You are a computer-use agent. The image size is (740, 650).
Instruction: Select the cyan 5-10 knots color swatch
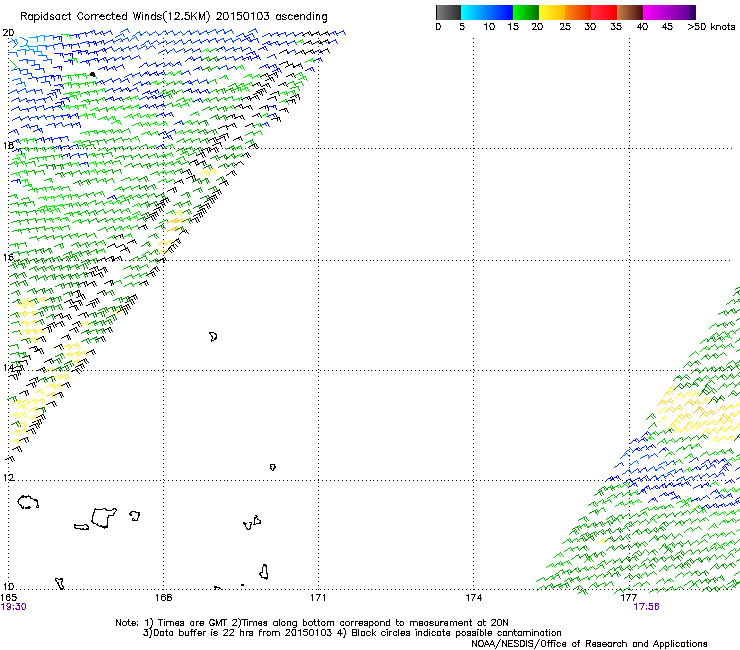[474, 12]
